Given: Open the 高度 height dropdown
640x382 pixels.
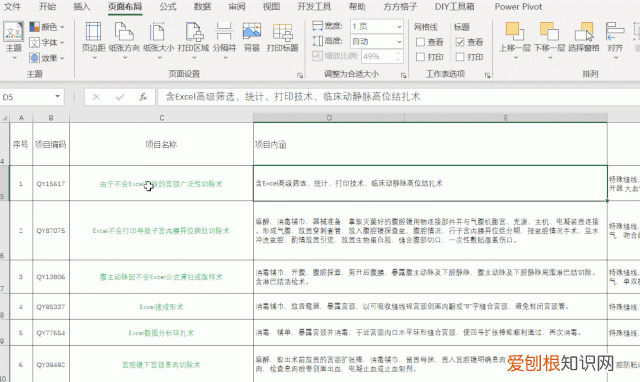Looking at the screenshot, I should (399, 41).
